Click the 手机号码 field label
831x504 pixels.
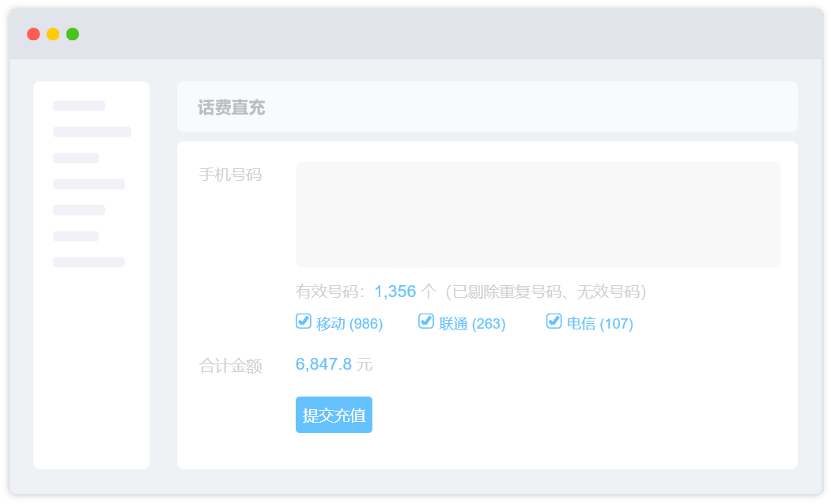point(230,175)
